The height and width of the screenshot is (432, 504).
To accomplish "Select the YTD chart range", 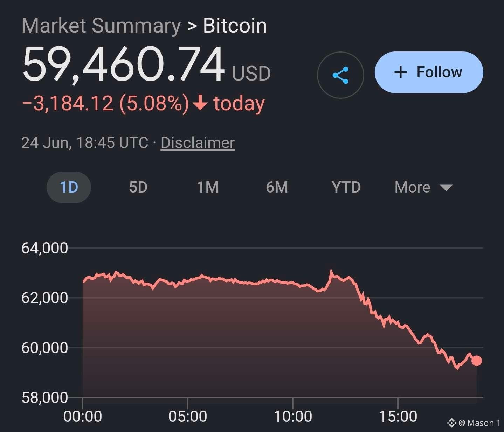I will tap(346, 187).
